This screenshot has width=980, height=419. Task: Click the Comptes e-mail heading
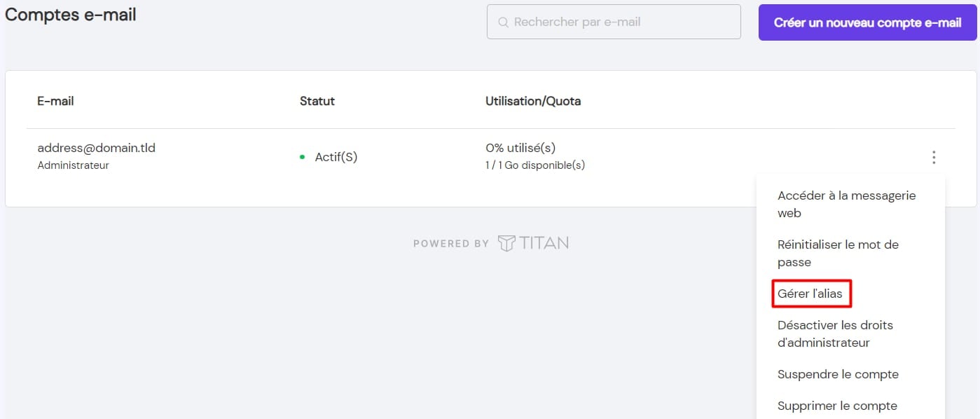[x=70, y=14]
